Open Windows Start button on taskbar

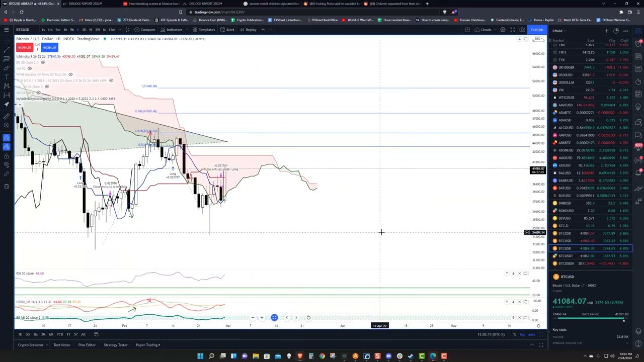[x=200, y=356]
